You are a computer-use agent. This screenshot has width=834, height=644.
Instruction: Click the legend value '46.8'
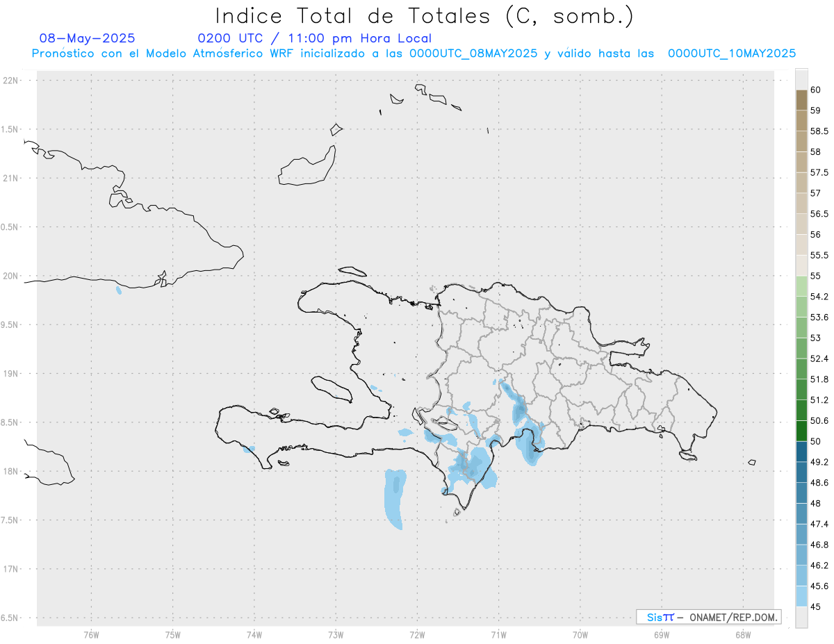click(819, 545)
